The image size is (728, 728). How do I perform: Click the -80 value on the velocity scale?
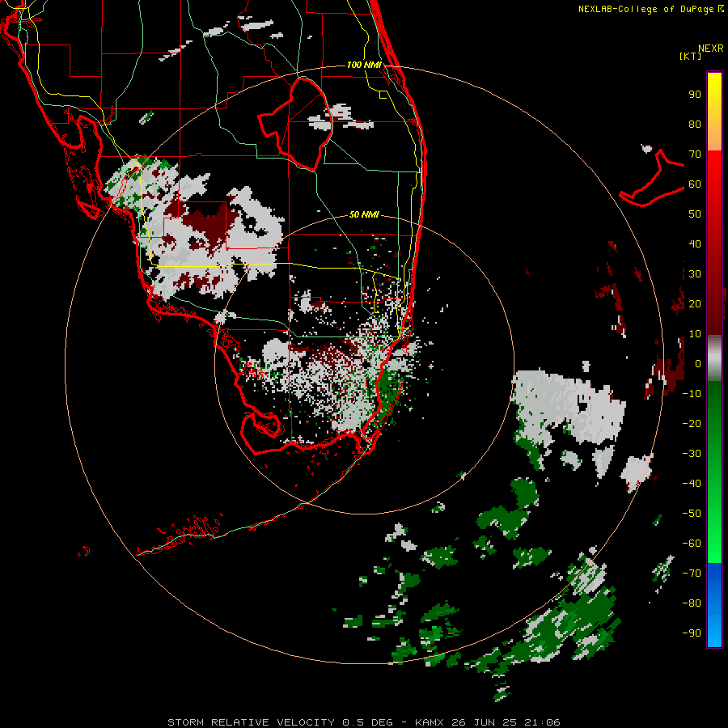[x=692, y=603]
